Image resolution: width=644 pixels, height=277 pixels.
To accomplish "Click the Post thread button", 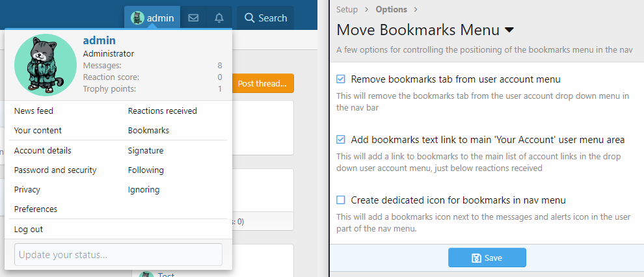I will pos(262,83).
